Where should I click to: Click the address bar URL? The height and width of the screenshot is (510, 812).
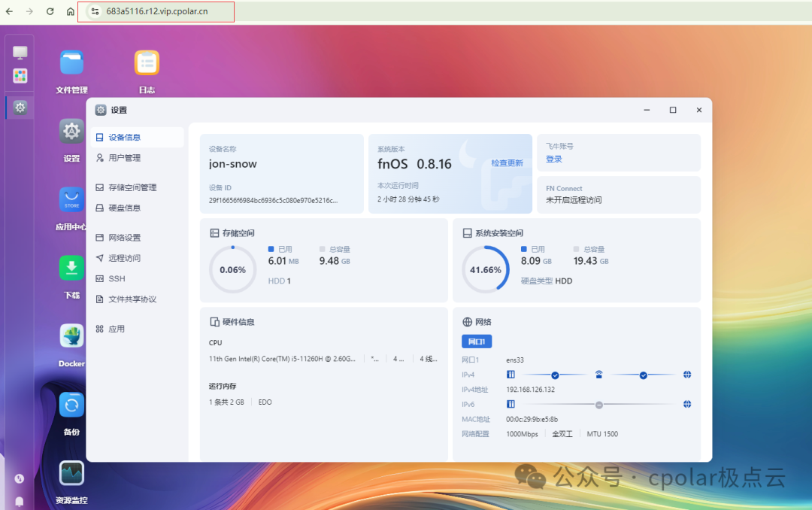[x=157, y=11]
